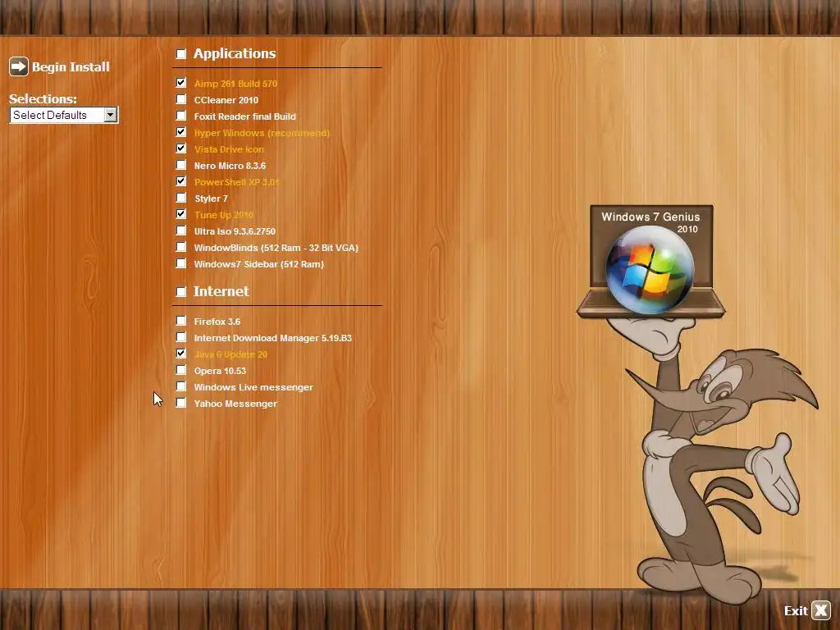The image size is (840, 630).
Task: Check the CCleaner 2010 checkbox
Action: tap(181, 99)
